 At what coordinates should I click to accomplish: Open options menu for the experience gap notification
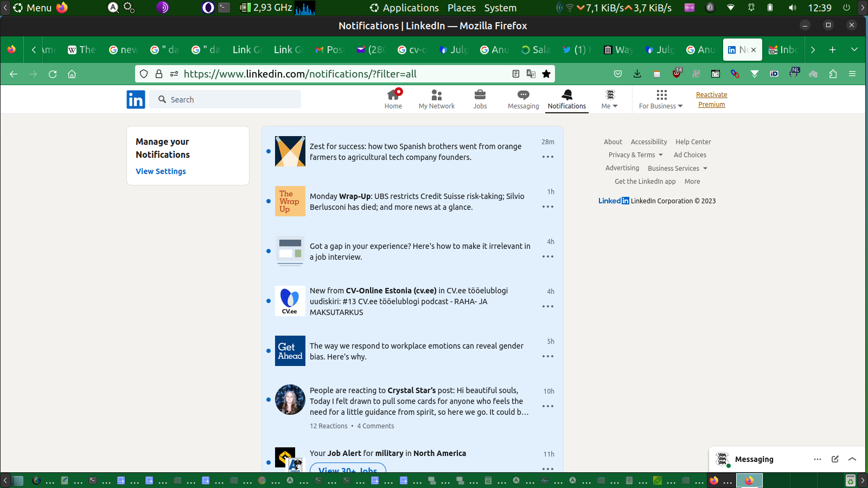(548, 256)
